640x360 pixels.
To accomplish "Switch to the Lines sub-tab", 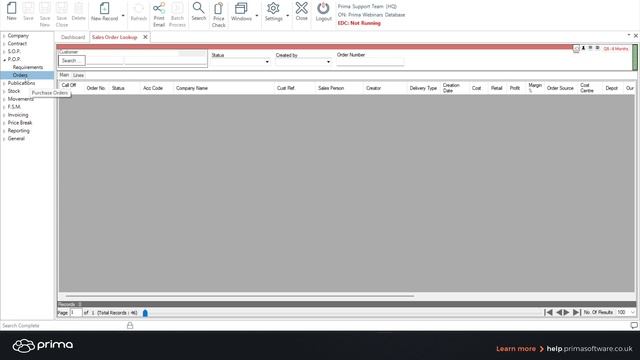I will [78, 75].
